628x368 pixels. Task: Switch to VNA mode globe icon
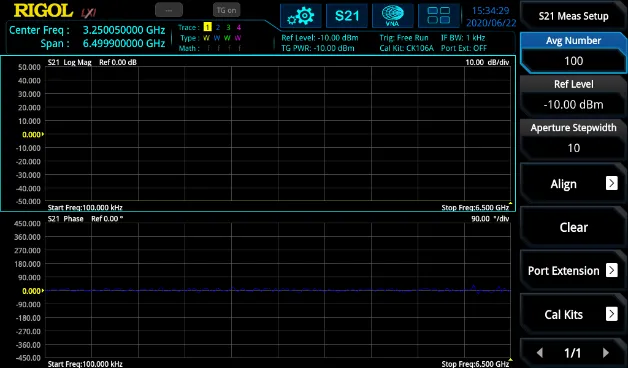click(x=392, y=16)
